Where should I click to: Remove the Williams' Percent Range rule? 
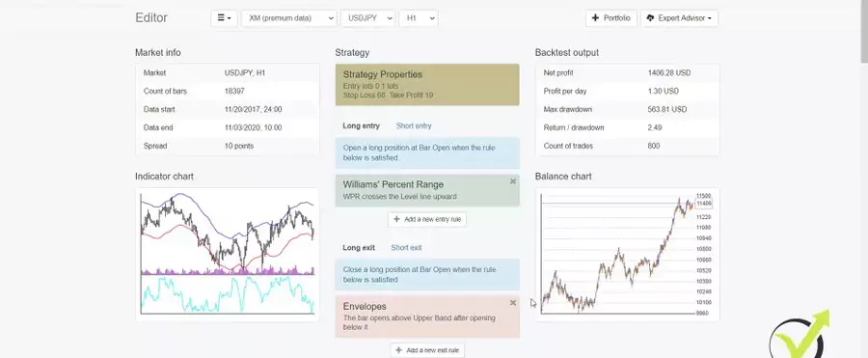513,181
